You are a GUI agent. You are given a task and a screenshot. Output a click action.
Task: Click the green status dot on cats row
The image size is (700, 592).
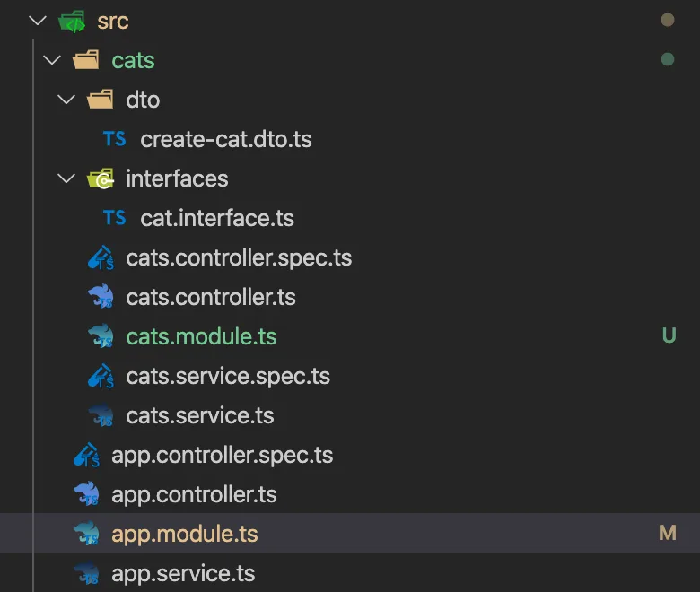668,59
